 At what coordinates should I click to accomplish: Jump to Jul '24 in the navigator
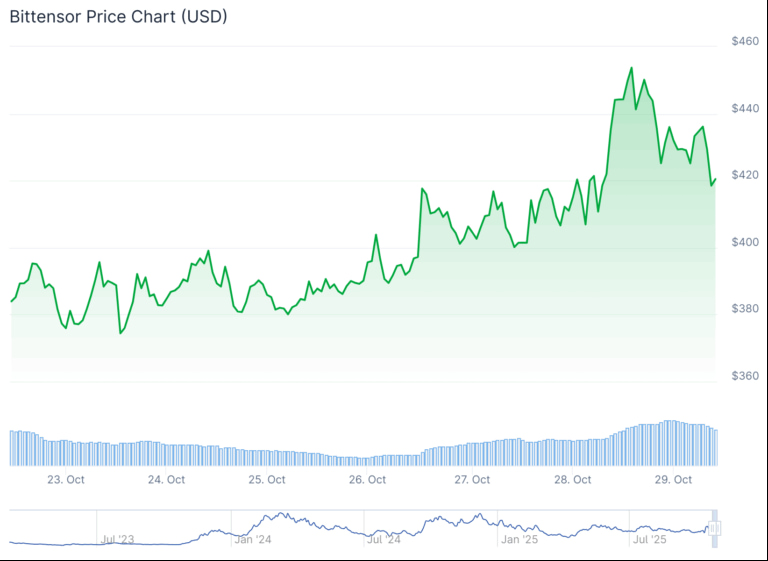click(384, 540)
